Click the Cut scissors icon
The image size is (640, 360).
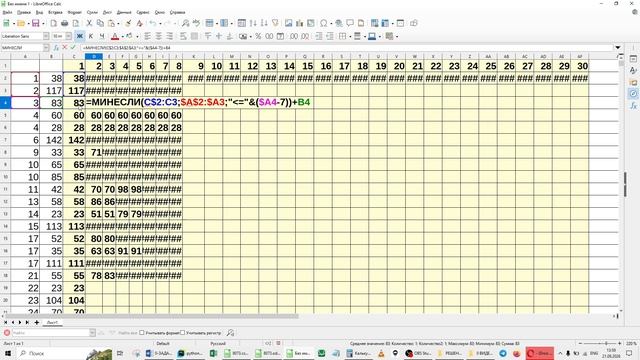coord(89,23)
